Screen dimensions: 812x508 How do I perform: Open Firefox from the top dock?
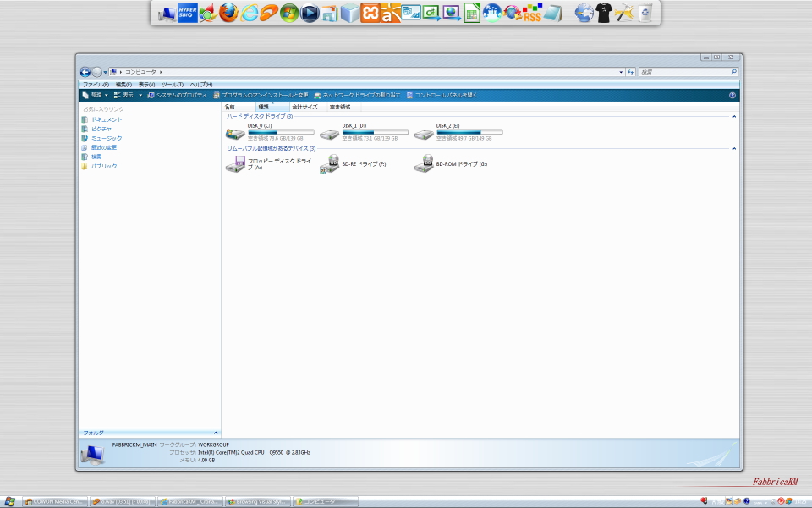[x=228, y=13]
